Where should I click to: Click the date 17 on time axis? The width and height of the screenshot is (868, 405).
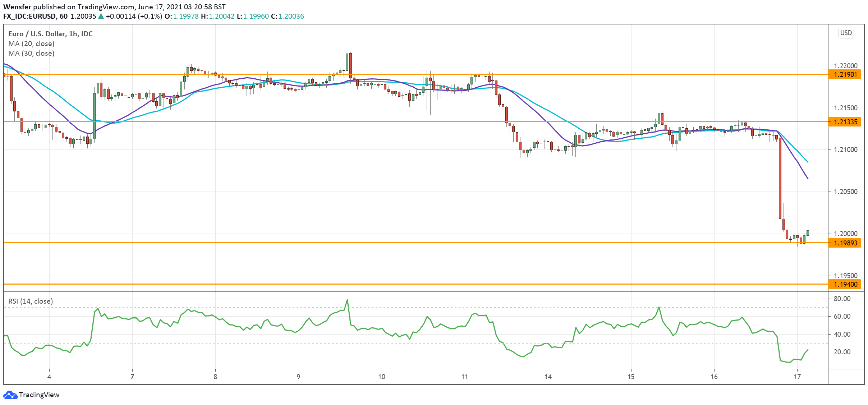797,377
